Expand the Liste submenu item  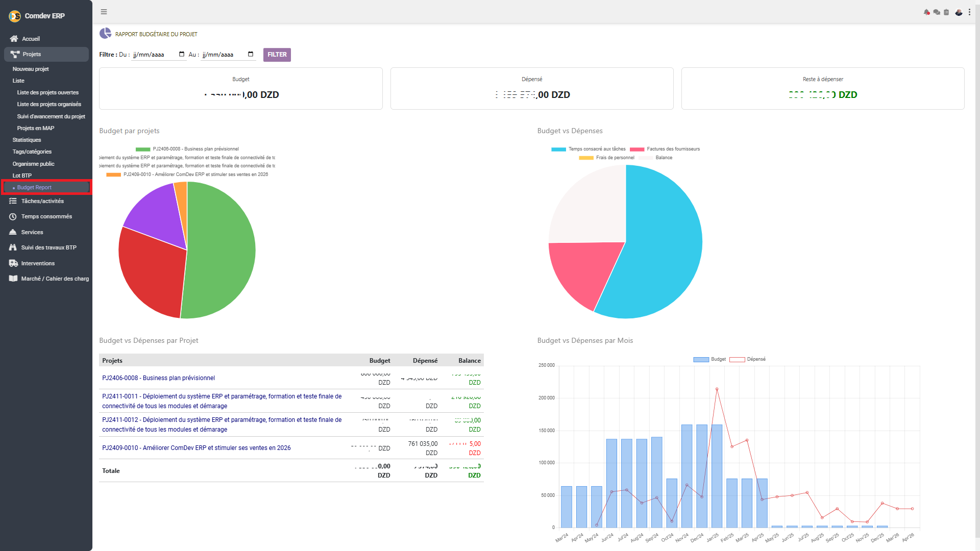(x=18, y=81)
